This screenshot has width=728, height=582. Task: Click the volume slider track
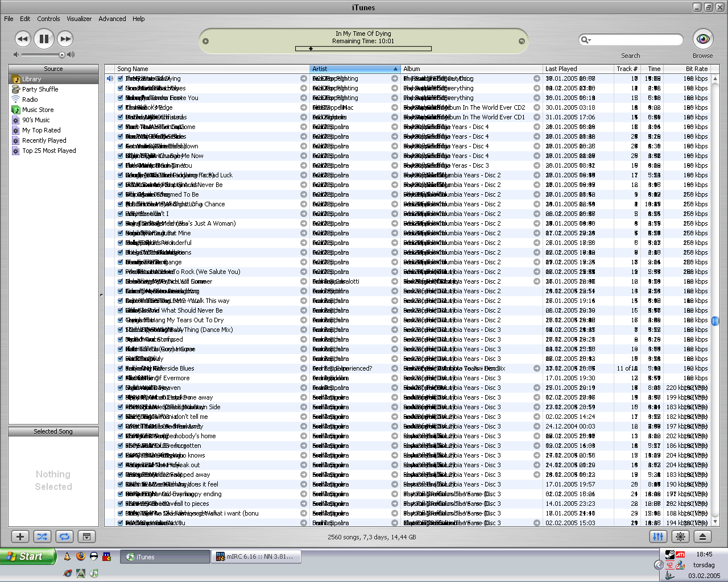tap(42, 55)
